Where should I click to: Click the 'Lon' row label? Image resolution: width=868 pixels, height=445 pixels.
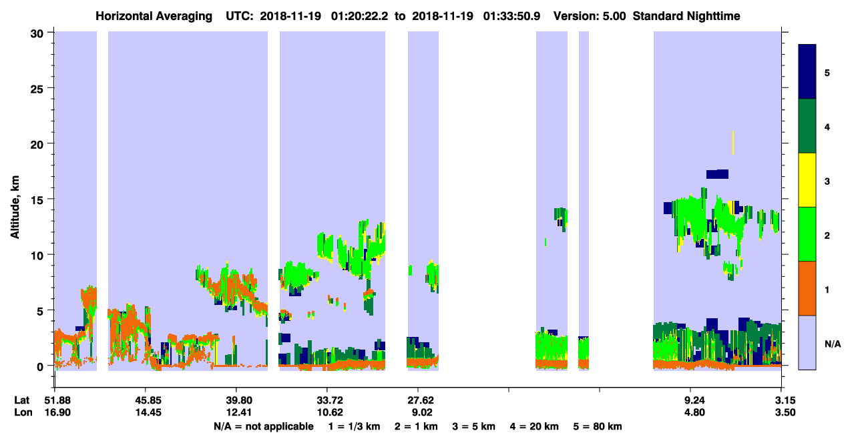[22, 413]
